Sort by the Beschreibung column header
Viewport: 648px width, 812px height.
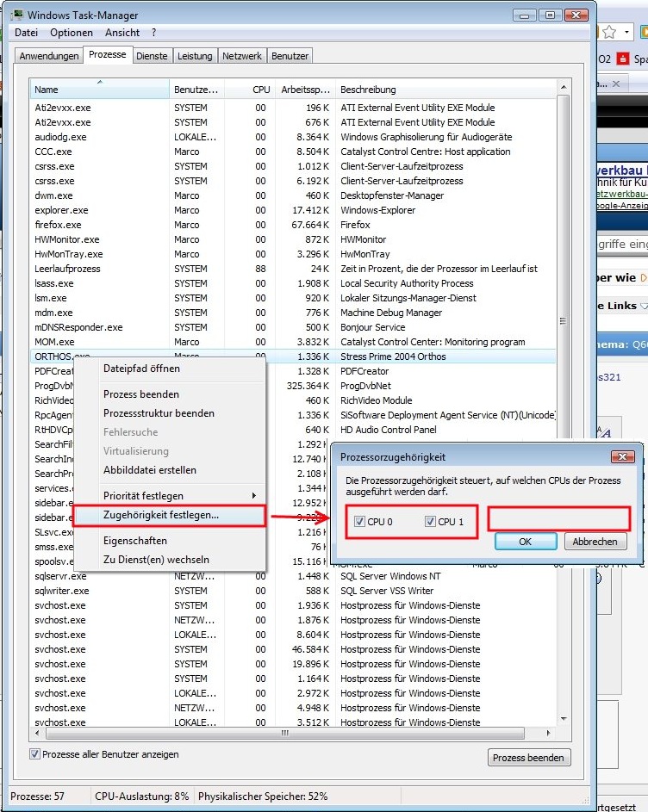click(x=445, y=89)
